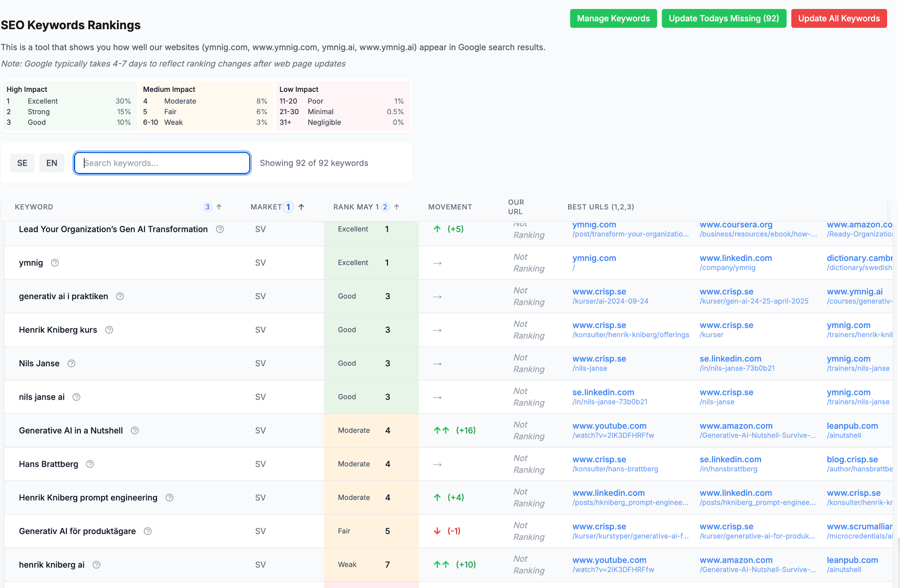Screen dimensions: 900x588
Task: Open www.coursera.org best URL link
Action: tap(736, 225)
